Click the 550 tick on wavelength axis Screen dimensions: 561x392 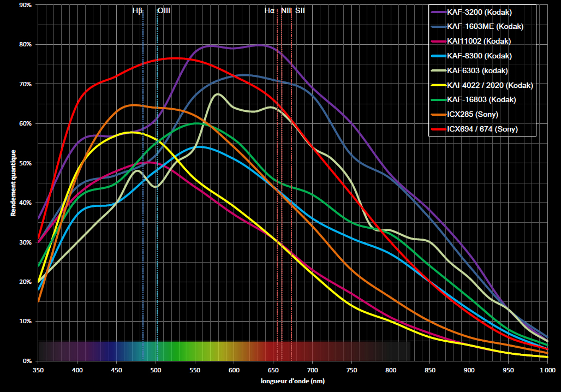click(195, 370)
